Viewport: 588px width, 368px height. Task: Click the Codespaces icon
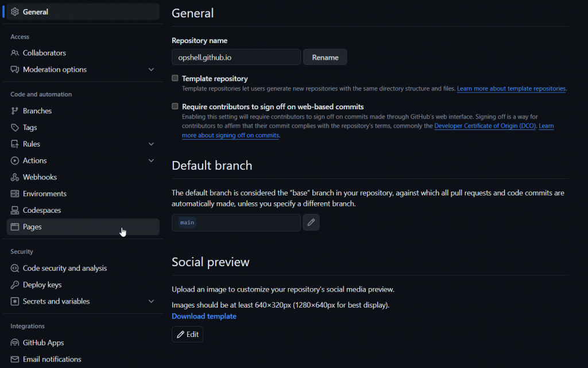[14, 210]
